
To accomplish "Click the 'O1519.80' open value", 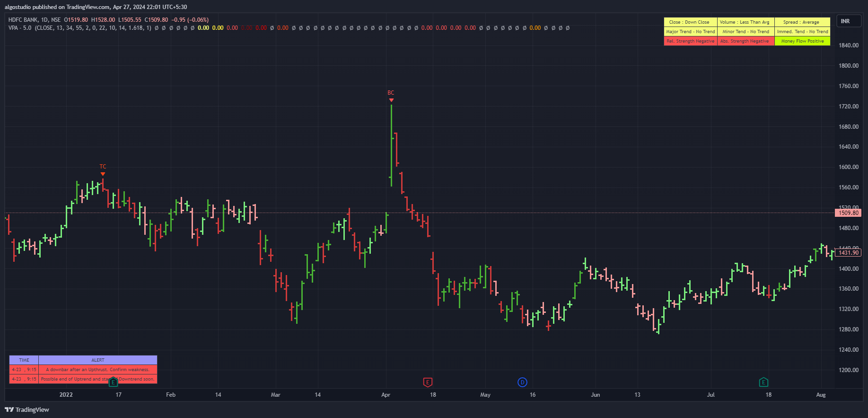I will [x=76, y=20].
